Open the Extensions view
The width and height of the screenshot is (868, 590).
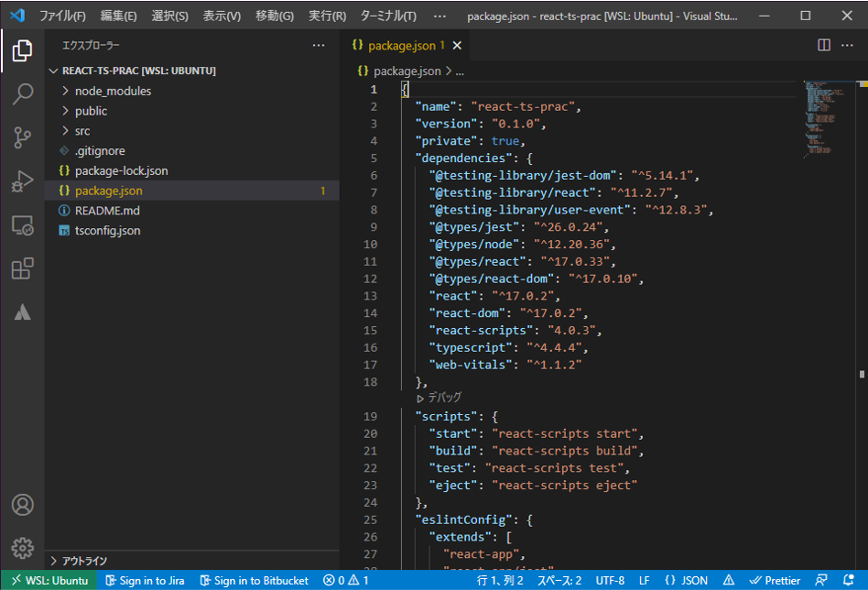22,268
